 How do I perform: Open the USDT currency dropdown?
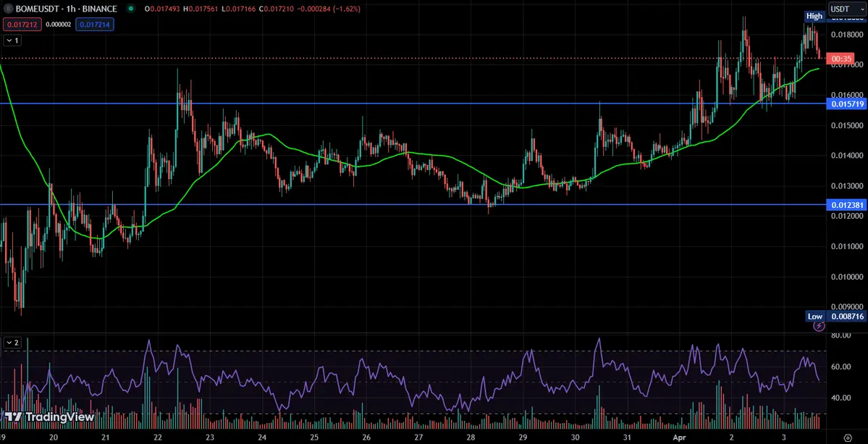click(x=846, y=9)
